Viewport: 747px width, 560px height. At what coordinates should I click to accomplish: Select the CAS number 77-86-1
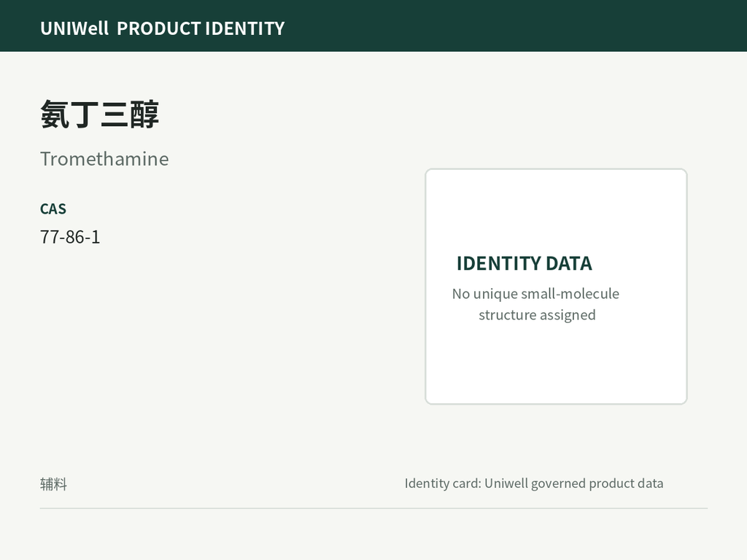(x=70, y=237)
